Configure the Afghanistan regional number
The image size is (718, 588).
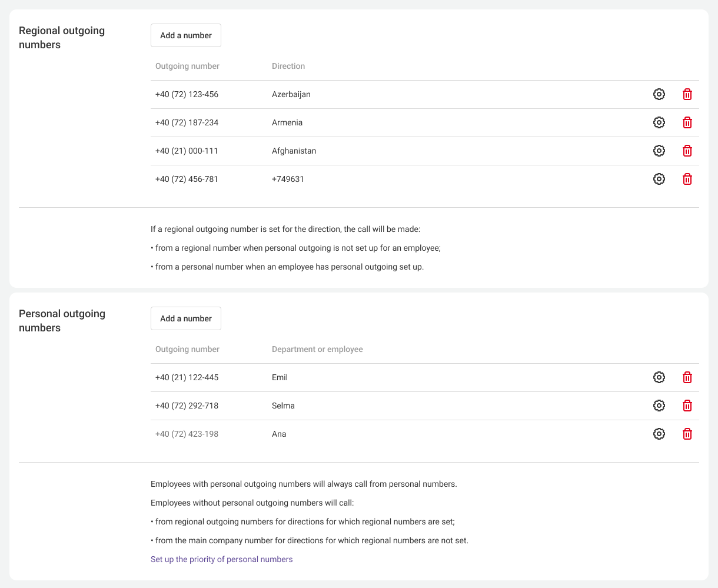[659, 151]
